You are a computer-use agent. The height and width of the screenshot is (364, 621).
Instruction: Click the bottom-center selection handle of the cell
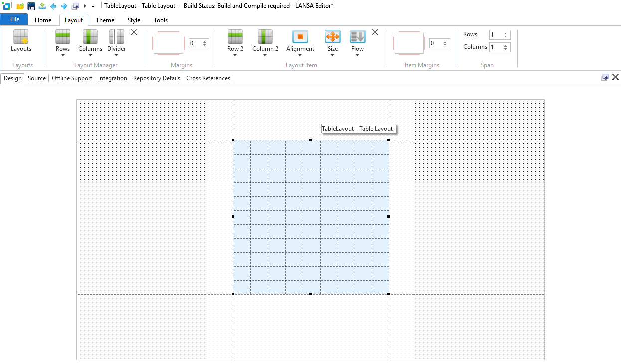[x=310, y=294]
